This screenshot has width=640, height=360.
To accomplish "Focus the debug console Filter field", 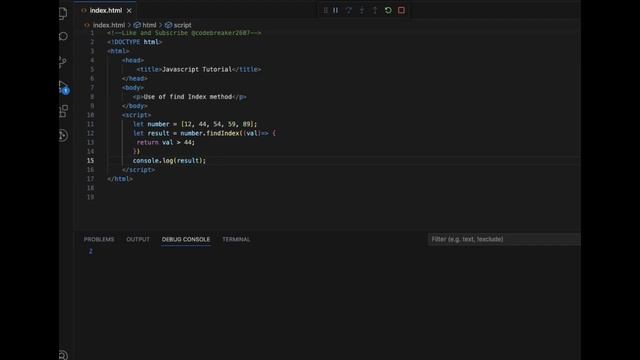I will click(x=504, y=239).
